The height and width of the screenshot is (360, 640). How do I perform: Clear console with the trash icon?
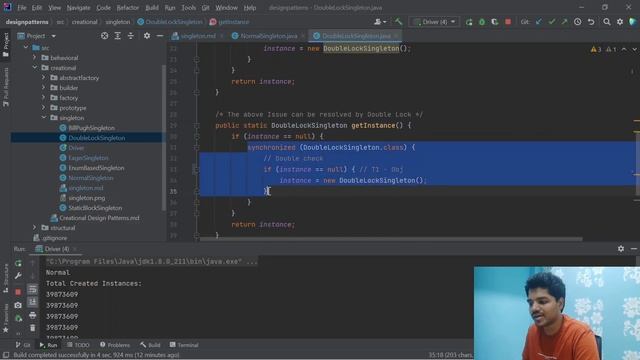(x=33, y=328)
